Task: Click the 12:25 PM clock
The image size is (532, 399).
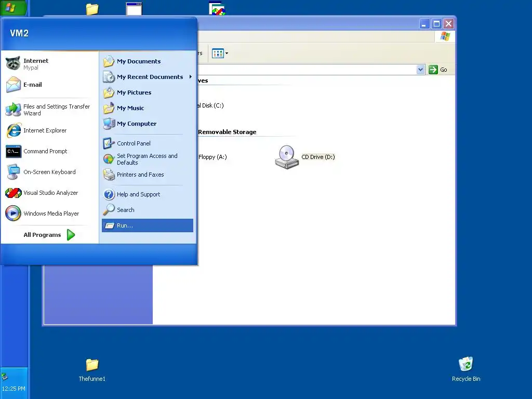Action: tap(14, 389)
